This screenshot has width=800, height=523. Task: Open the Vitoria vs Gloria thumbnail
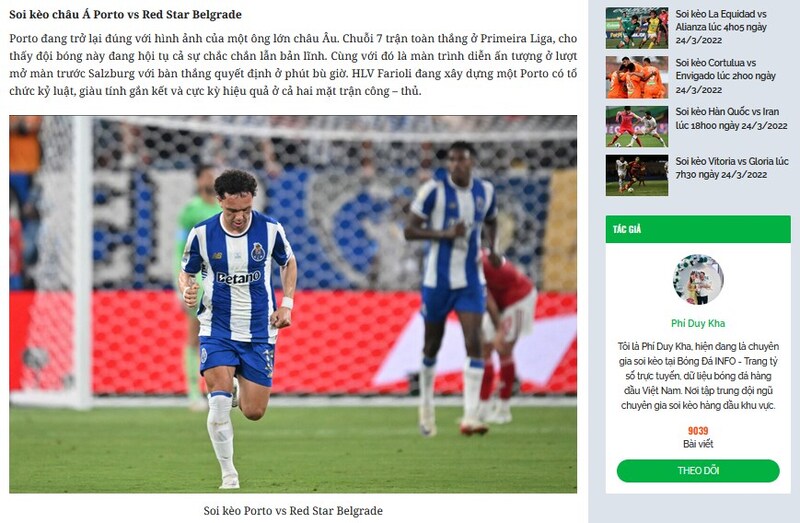click(x=637, y=175)
